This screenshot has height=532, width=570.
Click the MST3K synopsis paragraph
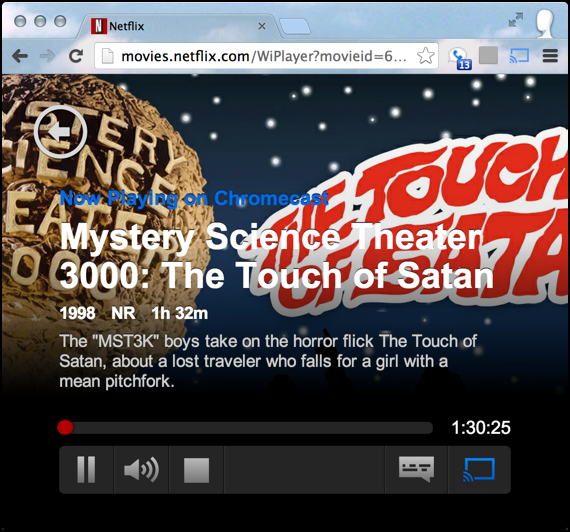click(x=268, y=361)
